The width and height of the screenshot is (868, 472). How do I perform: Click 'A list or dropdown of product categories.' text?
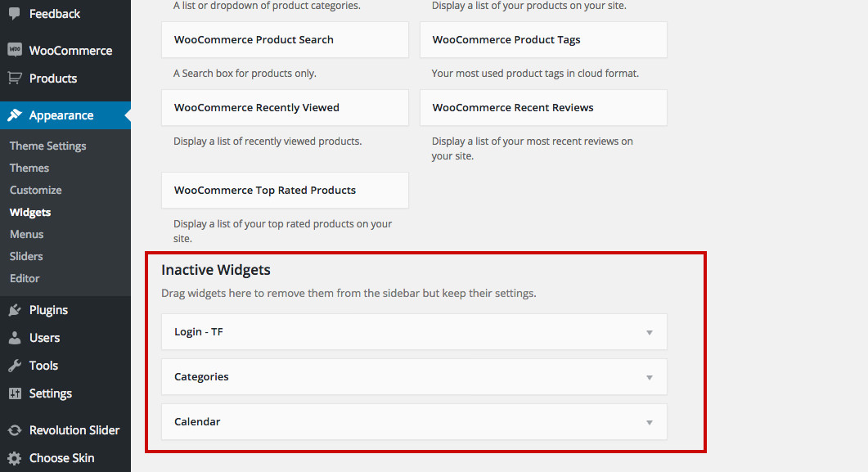[x=267, y=6]
